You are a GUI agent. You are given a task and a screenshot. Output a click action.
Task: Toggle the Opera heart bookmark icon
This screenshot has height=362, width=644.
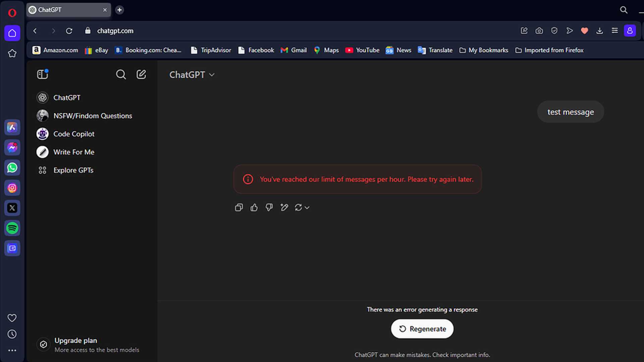584,31
